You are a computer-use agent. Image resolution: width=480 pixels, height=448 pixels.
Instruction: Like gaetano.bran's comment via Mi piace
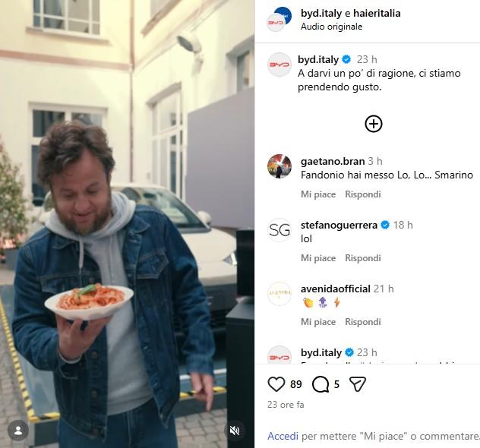317,194
